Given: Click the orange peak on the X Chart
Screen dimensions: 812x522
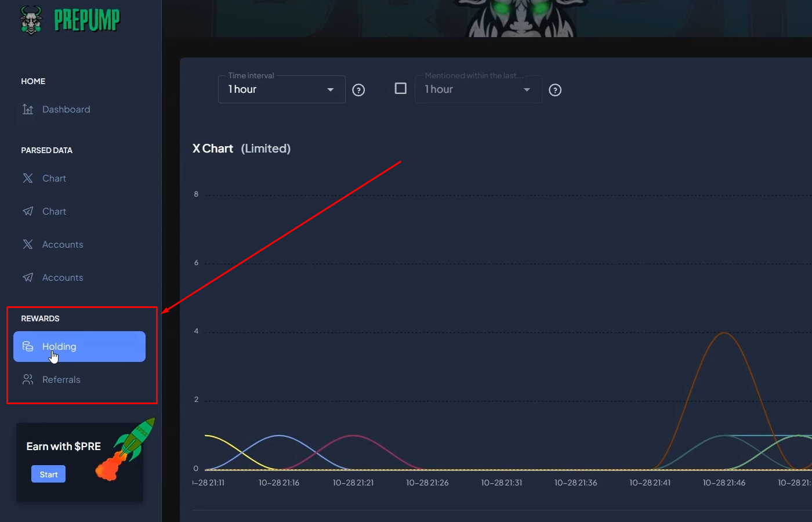Looking at the screenshot, I should [x=724, y=333].
